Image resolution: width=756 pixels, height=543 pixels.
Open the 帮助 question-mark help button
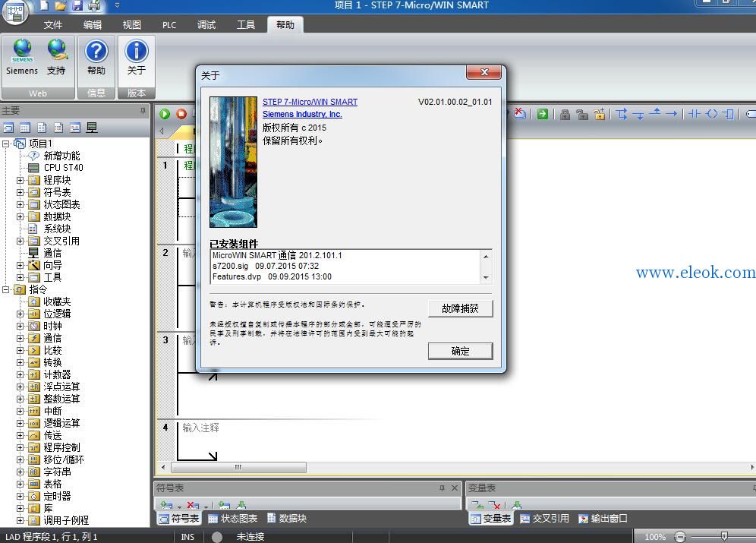pyautogui.click(x=96, y=58)
